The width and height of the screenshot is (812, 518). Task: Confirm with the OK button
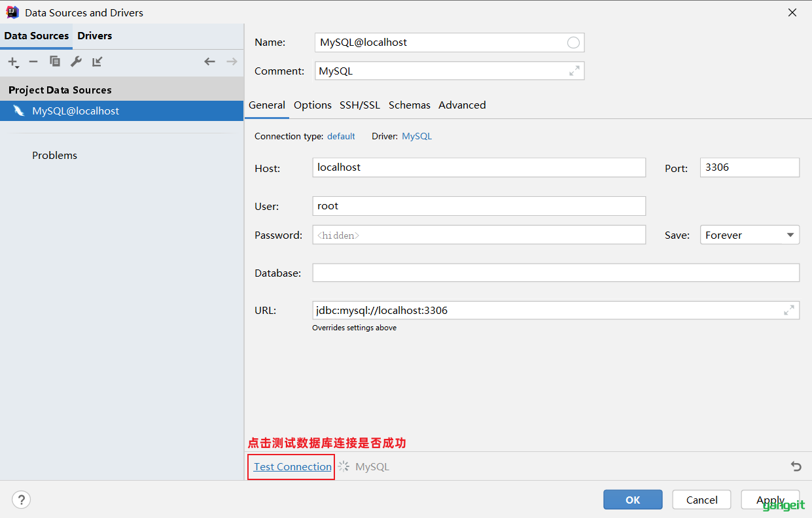coord(633,500)
